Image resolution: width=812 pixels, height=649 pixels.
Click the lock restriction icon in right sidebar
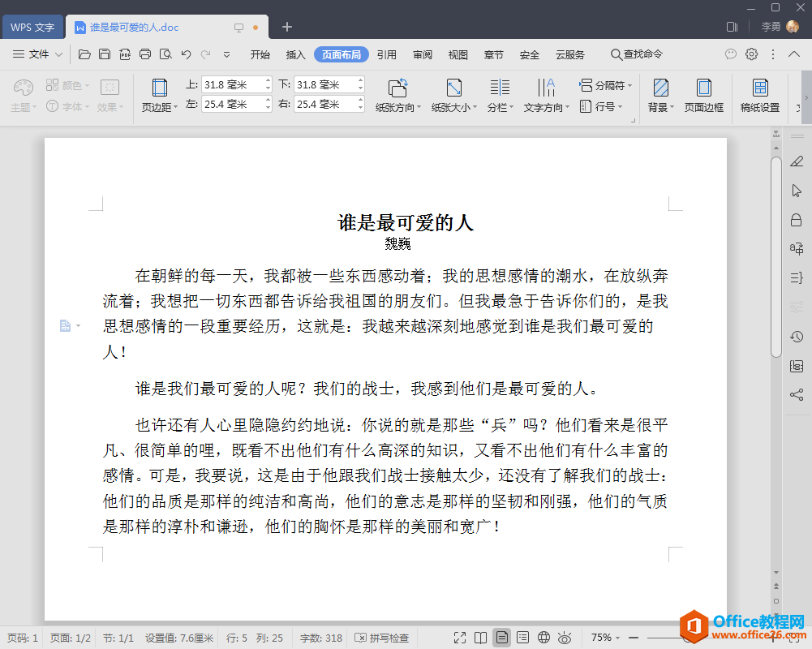coord(797,220)
